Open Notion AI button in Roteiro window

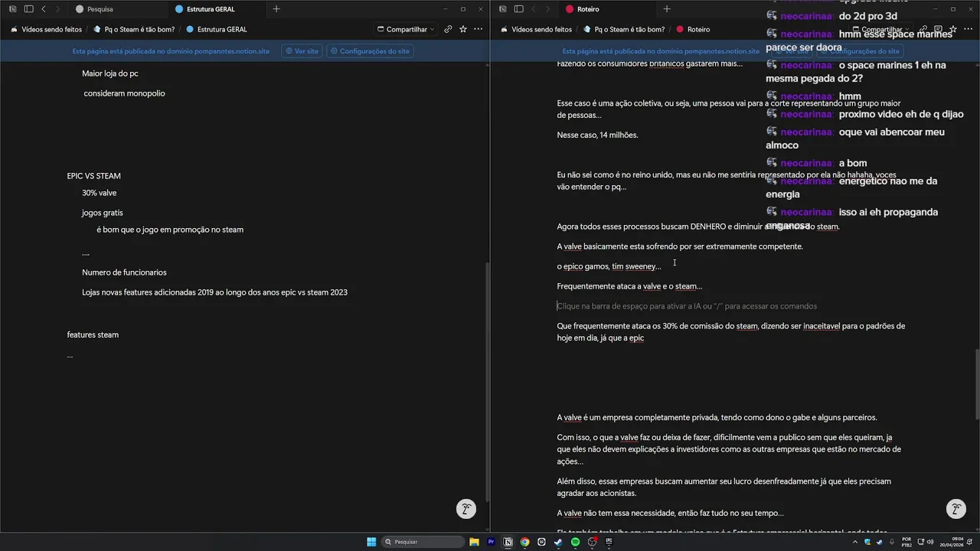coord(955,509)
